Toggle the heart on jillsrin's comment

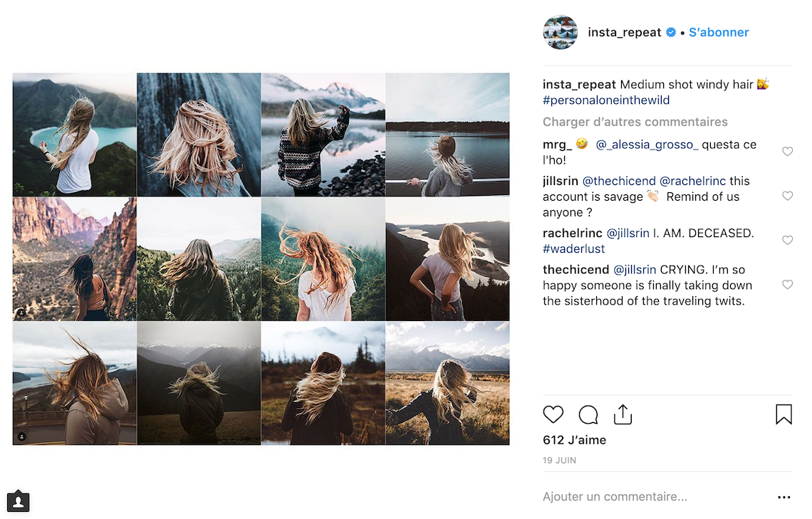(x=787, y=196)
